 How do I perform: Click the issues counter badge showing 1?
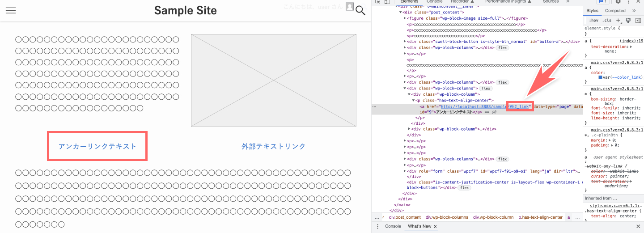(x=603, y=2)
